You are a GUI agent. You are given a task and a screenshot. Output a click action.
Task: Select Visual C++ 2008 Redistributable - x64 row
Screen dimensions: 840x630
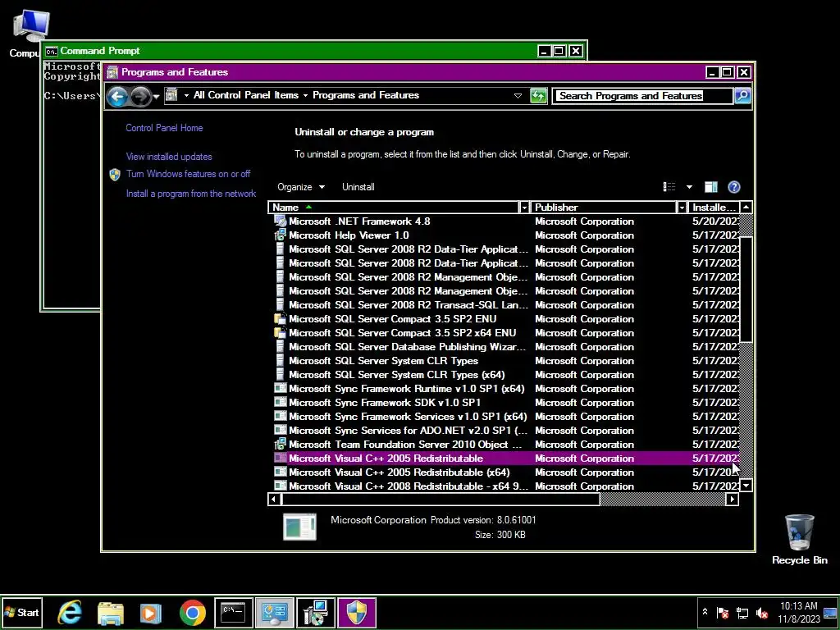tap(505, 486)
